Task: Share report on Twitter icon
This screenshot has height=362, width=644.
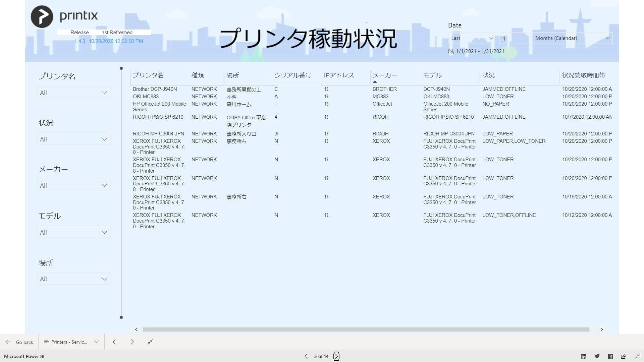Action: click(x=597, y=356)
